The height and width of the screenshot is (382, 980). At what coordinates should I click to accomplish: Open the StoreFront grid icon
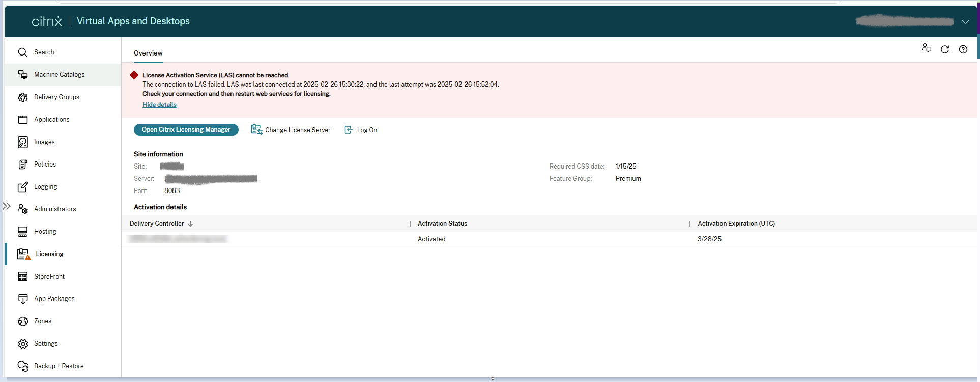coord(23,277)
